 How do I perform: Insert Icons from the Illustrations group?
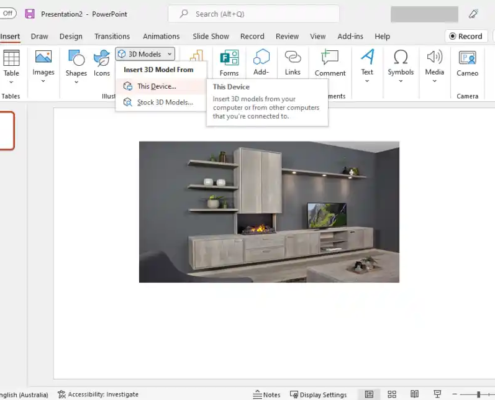pos(102,63)
